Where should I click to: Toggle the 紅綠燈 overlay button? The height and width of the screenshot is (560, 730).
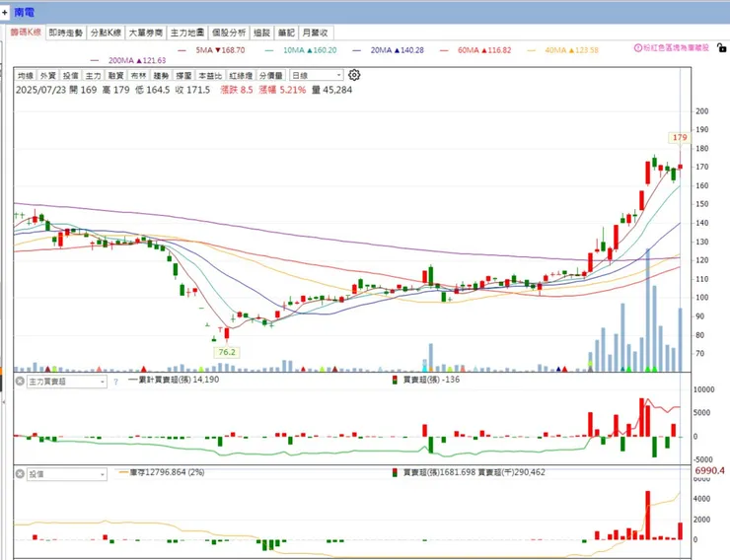tap(241, 75)
